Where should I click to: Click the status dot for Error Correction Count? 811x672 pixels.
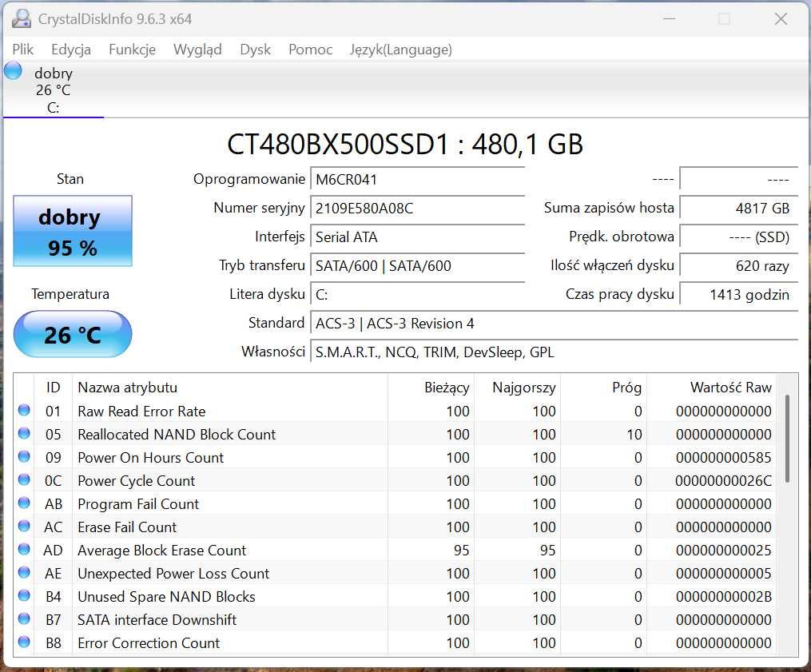(x=24, y=642)
